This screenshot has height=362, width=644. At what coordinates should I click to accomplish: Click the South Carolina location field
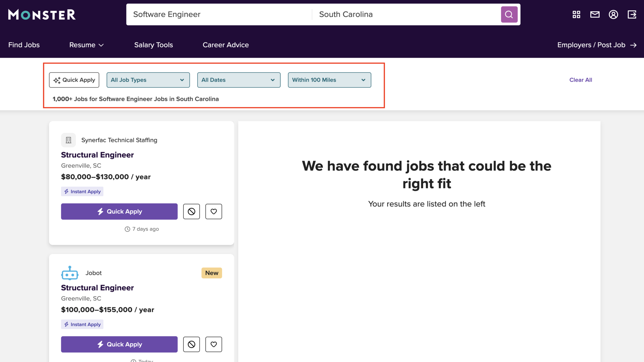(406, 14)
